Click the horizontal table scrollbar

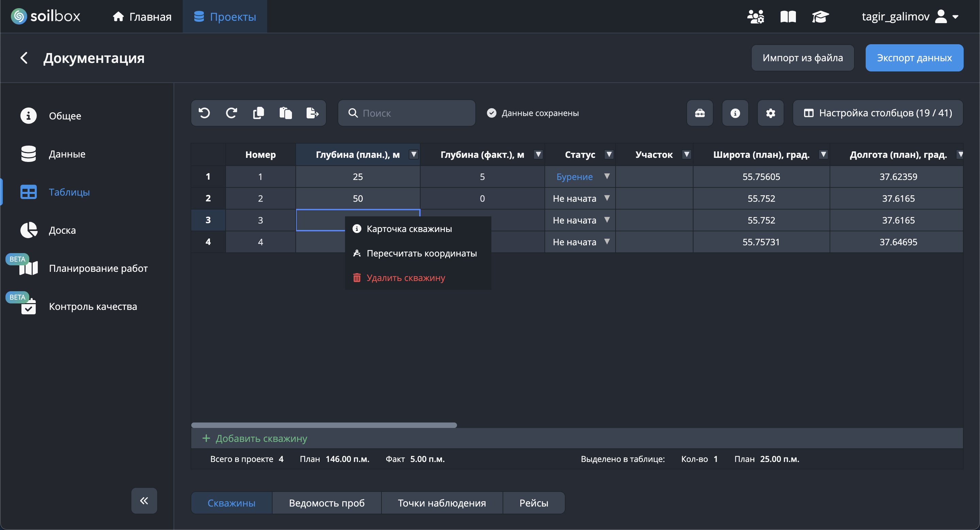click(324, 425)
